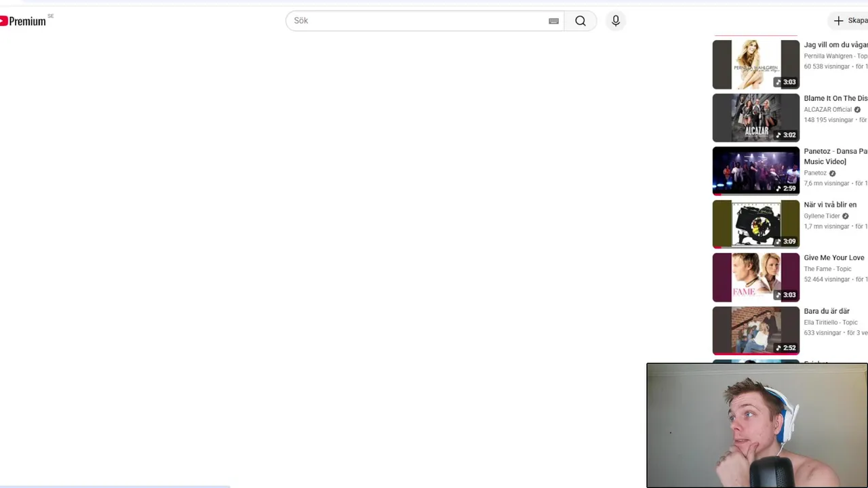Click the verified badge beside ALCAZAR Official
Image resolution: width=868 pixels, height=488 pixels.
(x=857, y=110)
